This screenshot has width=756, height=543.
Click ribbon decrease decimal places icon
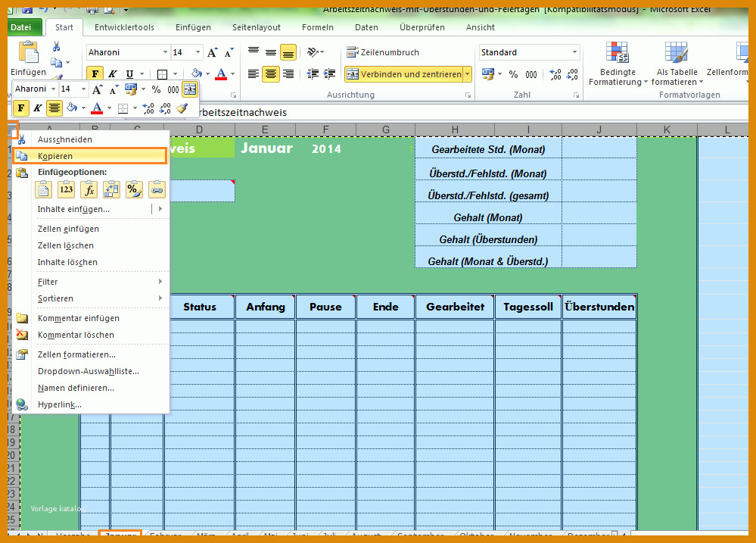[x=572, y=74]
